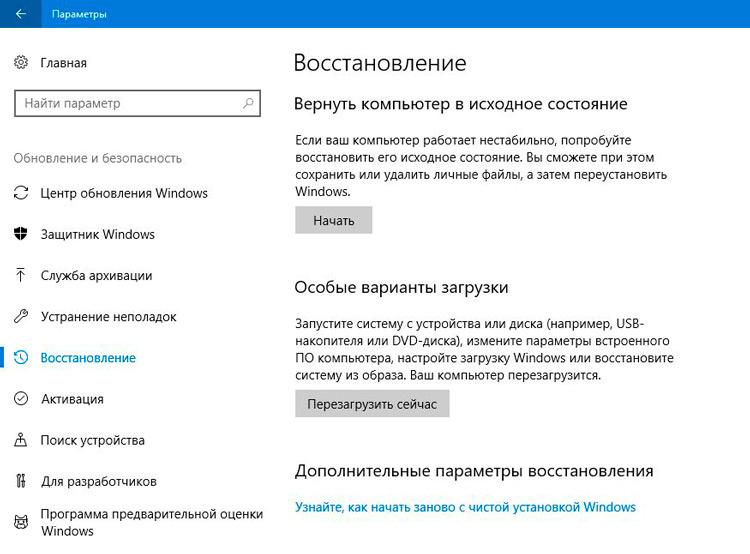Image resolution: width=750 pixels, height=554 pixels.
Task: Click the backup upload arrow icon
Action: pos(21,275)
